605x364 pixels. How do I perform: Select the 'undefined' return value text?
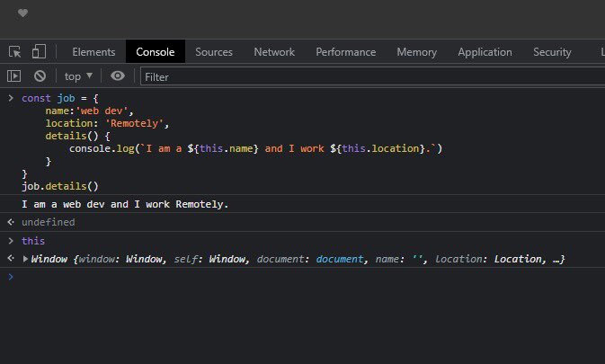click(x=49, y=222)
